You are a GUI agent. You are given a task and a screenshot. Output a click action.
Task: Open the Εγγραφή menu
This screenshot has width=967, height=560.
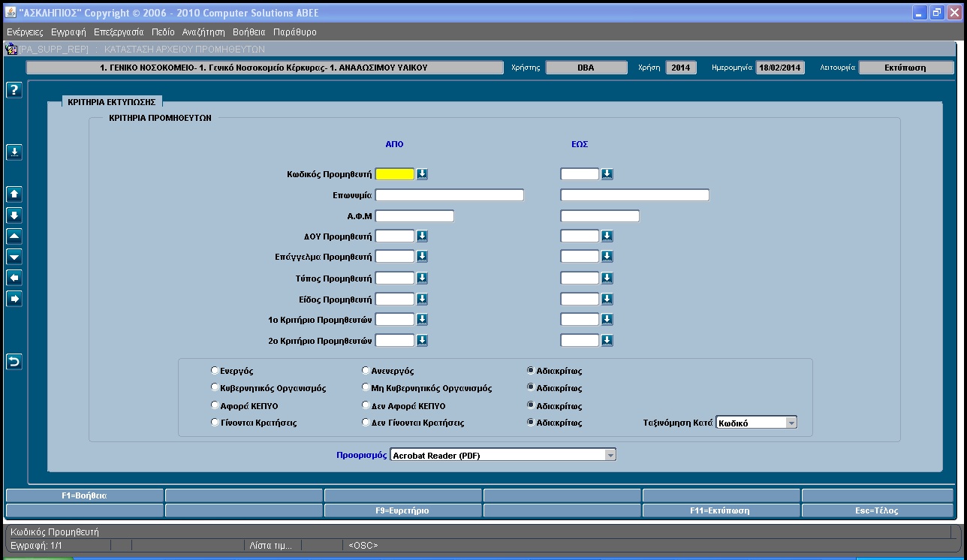click(x=68, y=32)
